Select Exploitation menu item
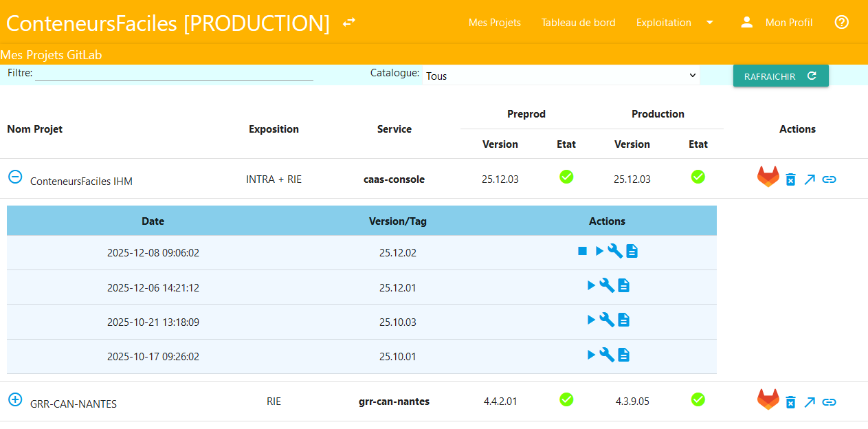The width and height of the screenshot is (868, 429). 664,23
